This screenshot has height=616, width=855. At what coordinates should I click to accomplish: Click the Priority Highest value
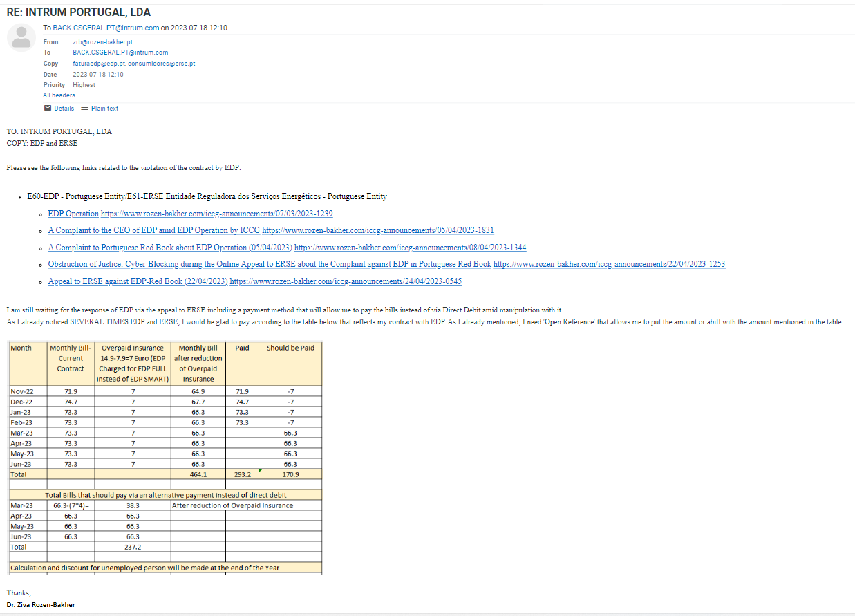pyautogui.click(x=84, y=85)
